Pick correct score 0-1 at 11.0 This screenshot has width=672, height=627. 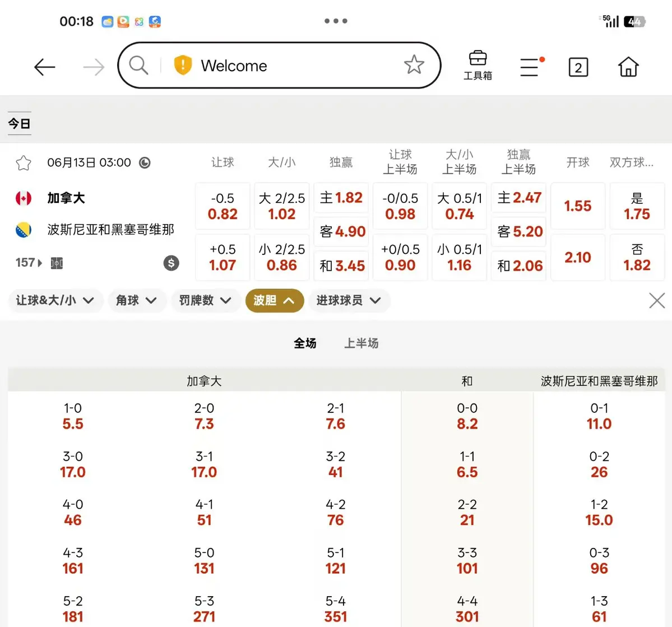(599, 416)
